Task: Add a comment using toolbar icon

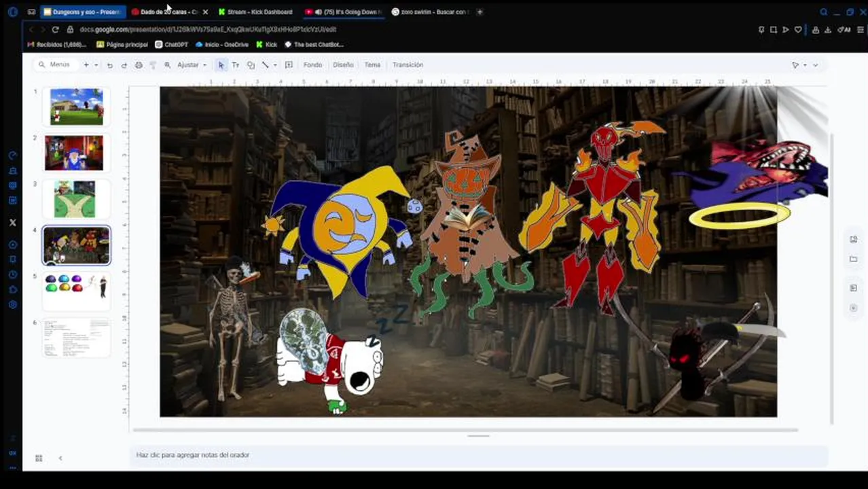Action: tap(289, 65)
